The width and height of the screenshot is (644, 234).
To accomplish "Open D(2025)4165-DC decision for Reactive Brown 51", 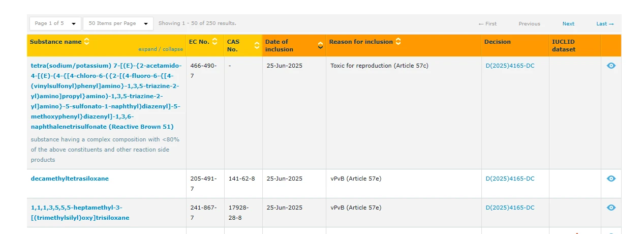I will click(x=510, y=66).
